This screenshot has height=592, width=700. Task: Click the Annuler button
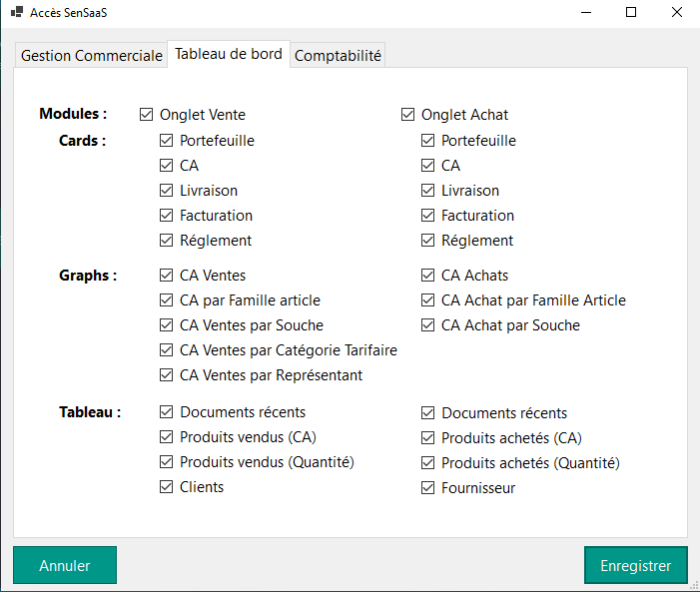[65, 565]
